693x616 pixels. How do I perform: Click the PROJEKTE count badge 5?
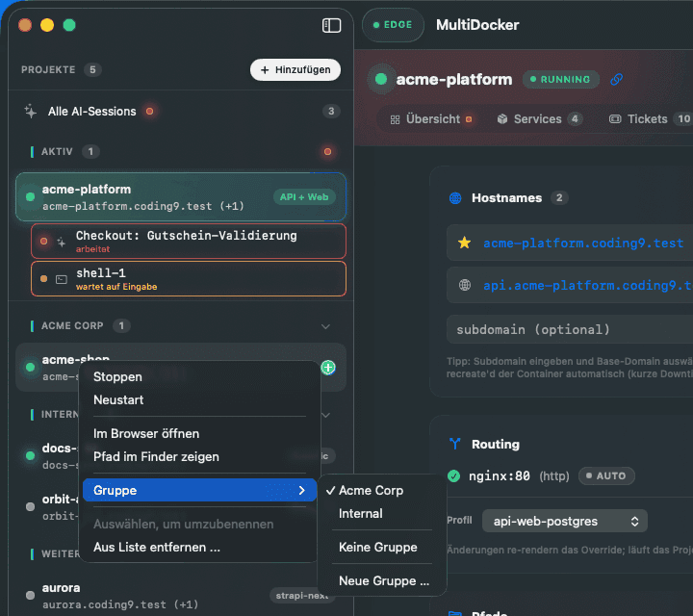(92, 70)
